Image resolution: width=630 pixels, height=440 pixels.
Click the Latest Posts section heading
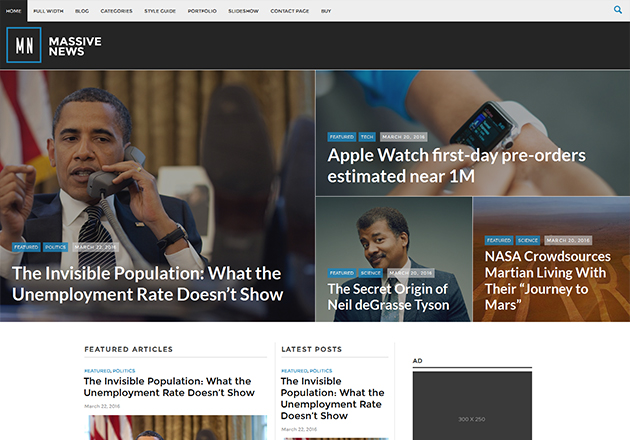pyautogui.click(x=312, y=349)
